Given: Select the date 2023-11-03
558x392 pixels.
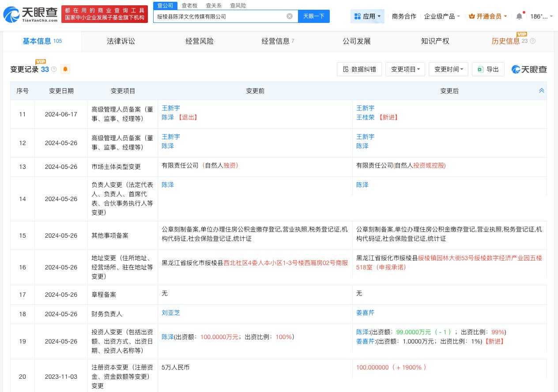Looking at the screenshot, I should click(x=61, y=377).
